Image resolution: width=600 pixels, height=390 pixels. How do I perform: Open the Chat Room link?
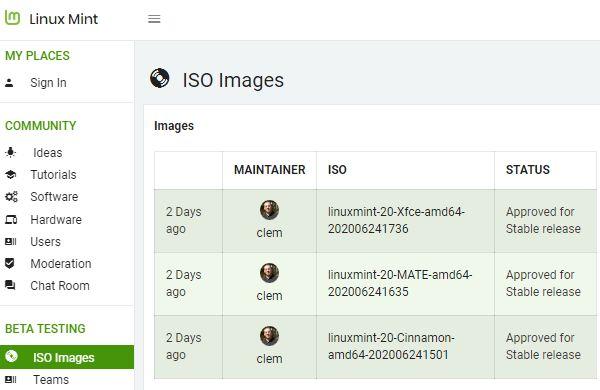click(x=60, y=286)
